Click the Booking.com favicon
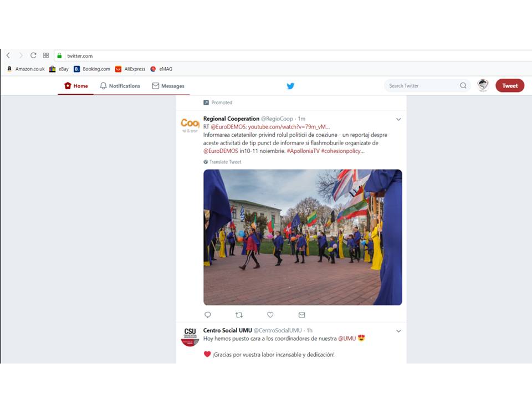This screenshot has height=399, width=532. (76, 69)
